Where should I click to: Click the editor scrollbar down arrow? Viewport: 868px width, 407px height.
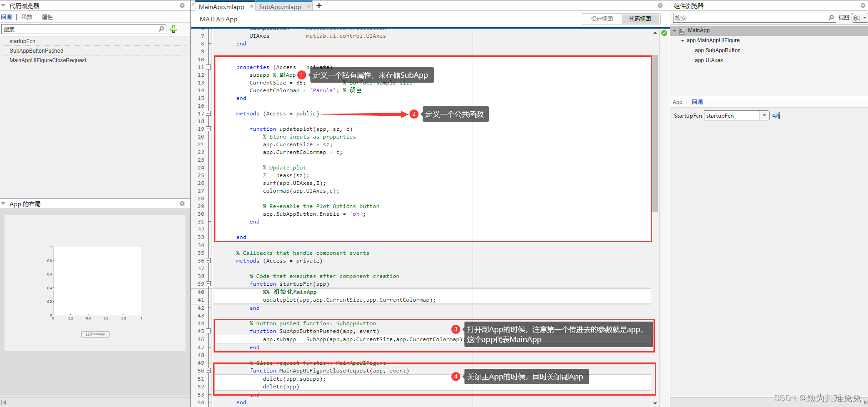[655, 403]
